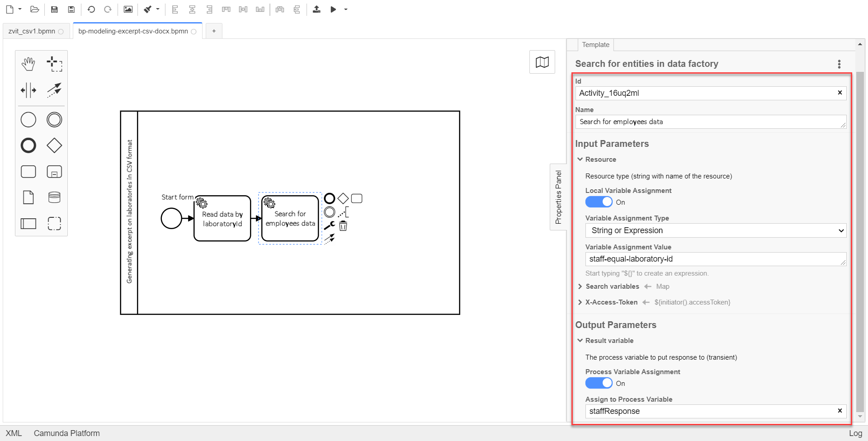Click the deploy upload icon
This screenshot has height=441, width=868.
[x=316, y=9]
